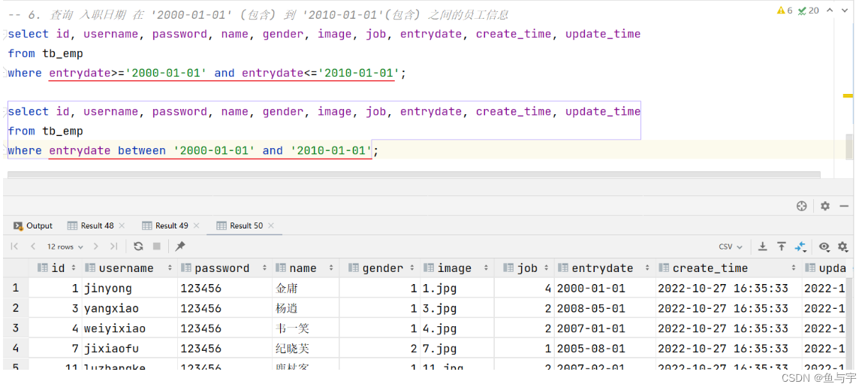Sort by the entrydate column header

coord(605,268)
